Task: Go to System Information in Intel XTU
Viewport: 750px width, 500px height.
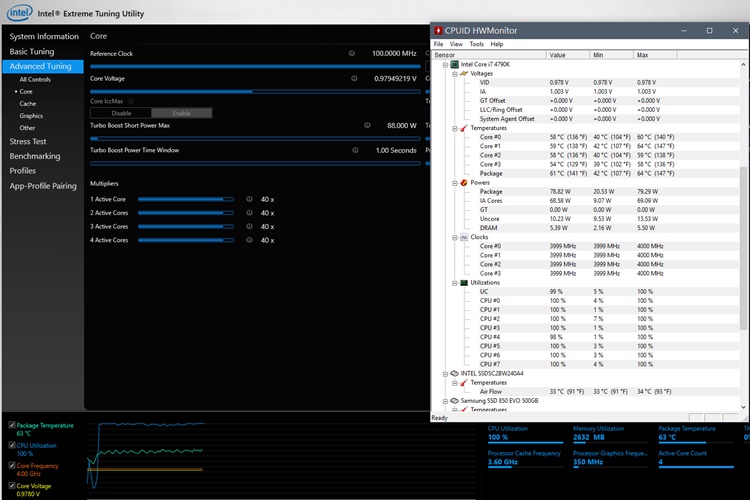Action: 44,36
